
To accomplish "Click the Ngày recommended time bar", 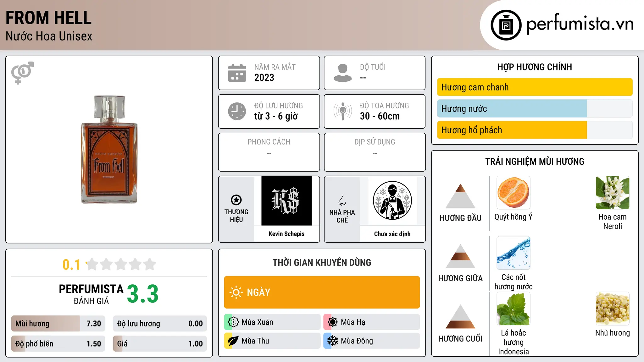I will pyautogui.click(x=322, y=292).
